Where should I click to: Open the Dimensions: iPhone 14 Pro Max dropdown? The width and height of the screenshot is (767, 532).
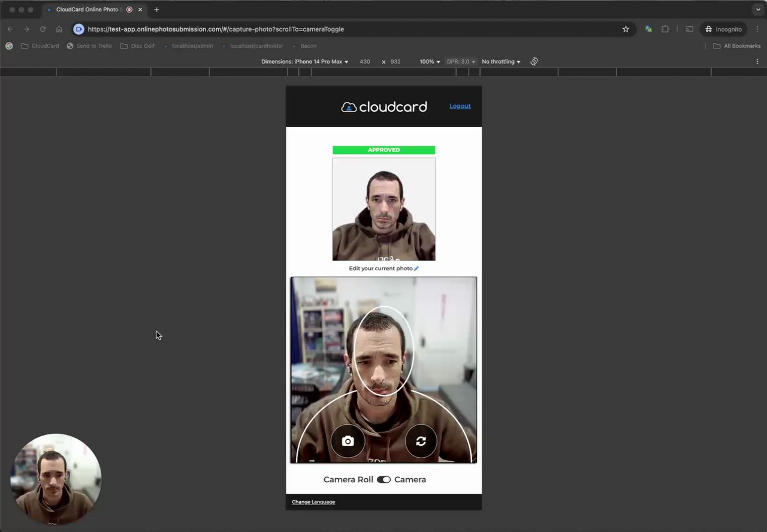304,62
